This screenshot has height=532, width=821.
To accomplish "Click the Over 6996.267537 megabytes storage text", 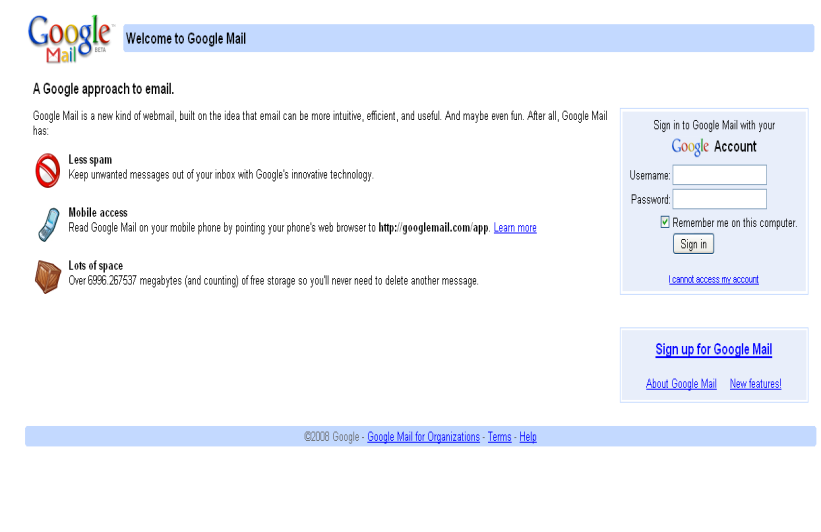I will (x=273, y=281).
